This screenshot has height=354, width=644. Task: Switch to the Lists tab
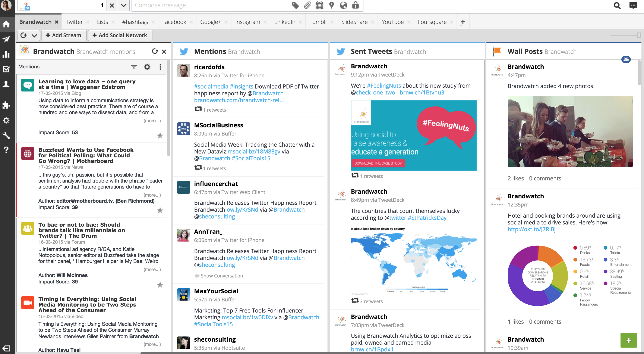click(x=102, y=22)
